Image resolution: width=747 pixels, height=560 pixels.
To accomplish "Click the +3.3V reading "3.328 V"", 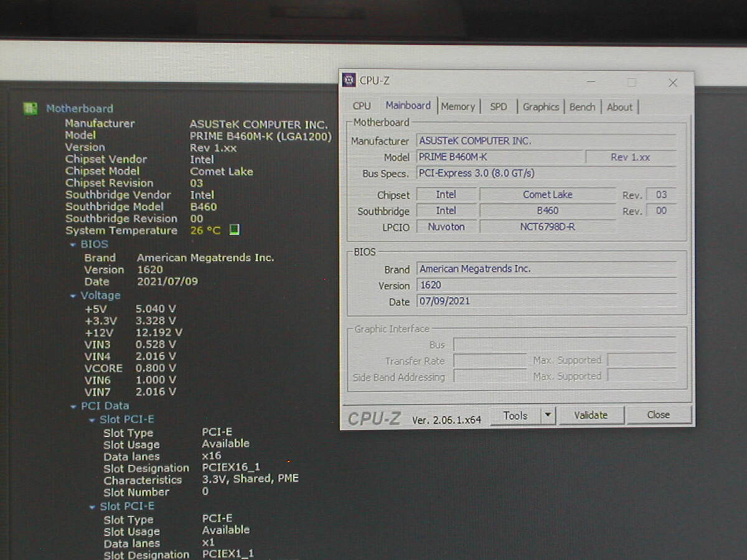I will pos(156,321).
